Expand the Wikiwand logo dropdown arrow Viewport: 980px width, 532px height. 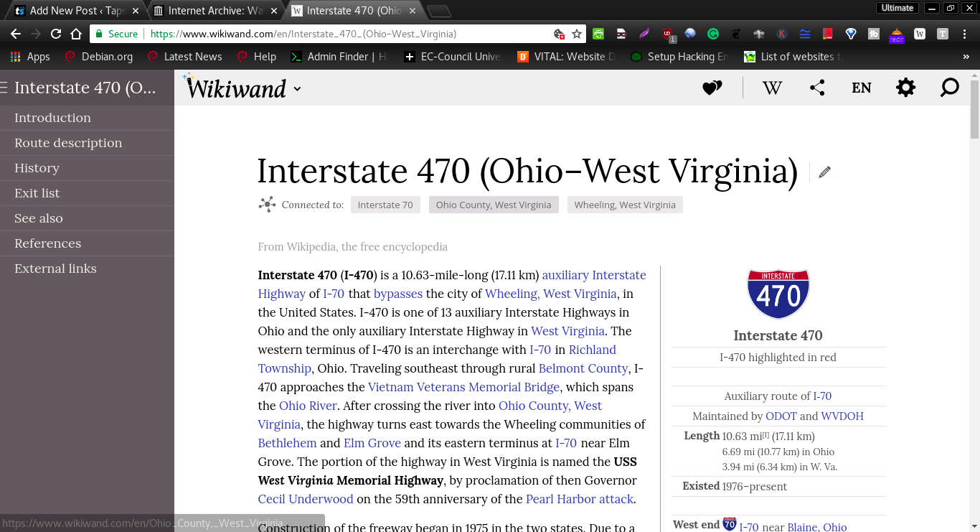pyautogui.click(x=298, y=89)
